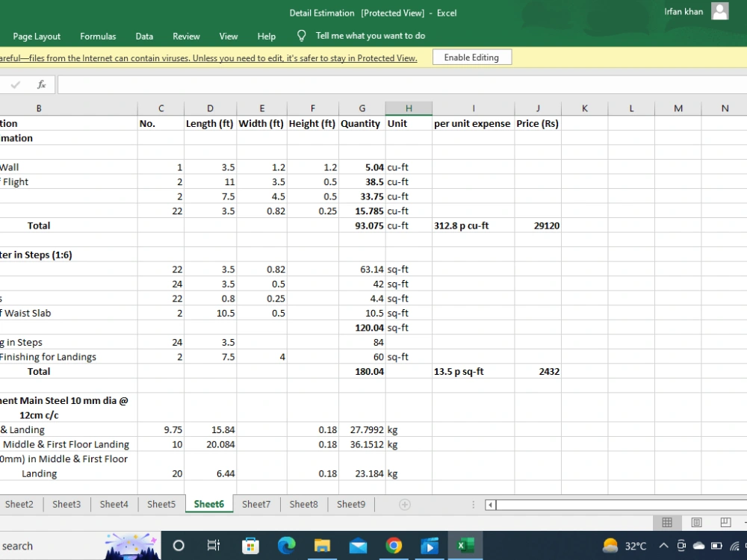Image resolution: width=747 pixels, height=560 pixels.
Task: Click the New Sheet plus button
Action: point(403,504)
